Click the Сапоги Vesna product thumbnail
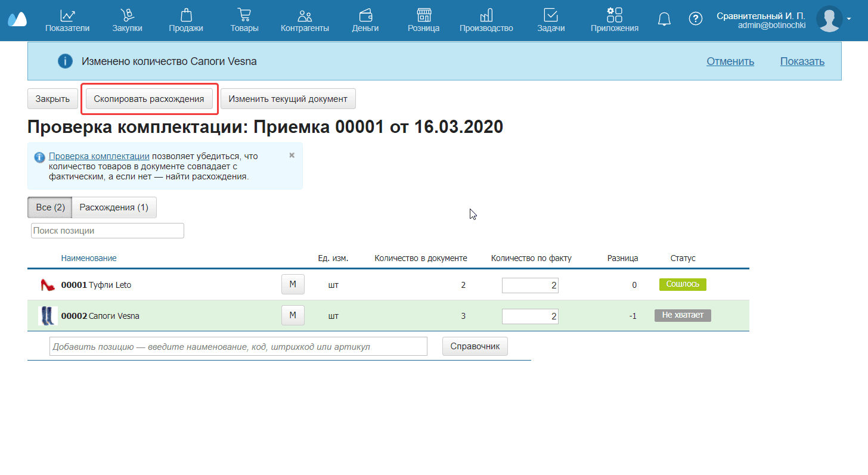The image size is (868, 475). tap(47, 316)
